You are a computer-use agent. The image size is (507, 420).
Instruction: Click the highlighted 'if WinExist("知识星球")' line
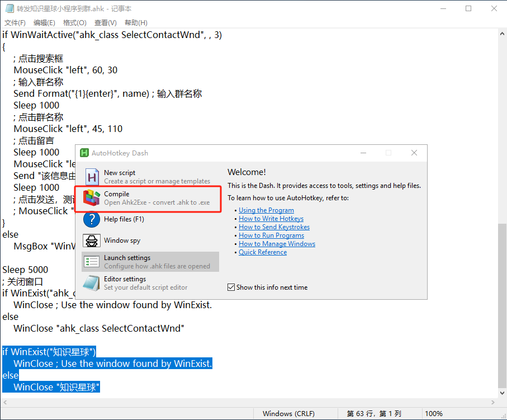(x=49, y=352)
